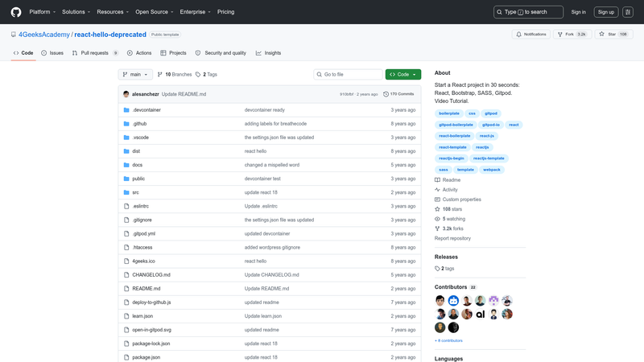Click Report repository link

[452, 238]
